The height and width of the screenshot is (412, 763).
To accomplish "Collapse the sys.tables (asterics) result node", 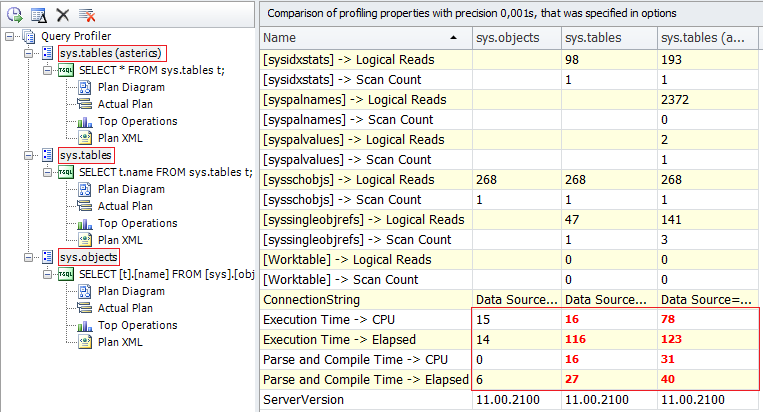I will click(x=29, y=53).
